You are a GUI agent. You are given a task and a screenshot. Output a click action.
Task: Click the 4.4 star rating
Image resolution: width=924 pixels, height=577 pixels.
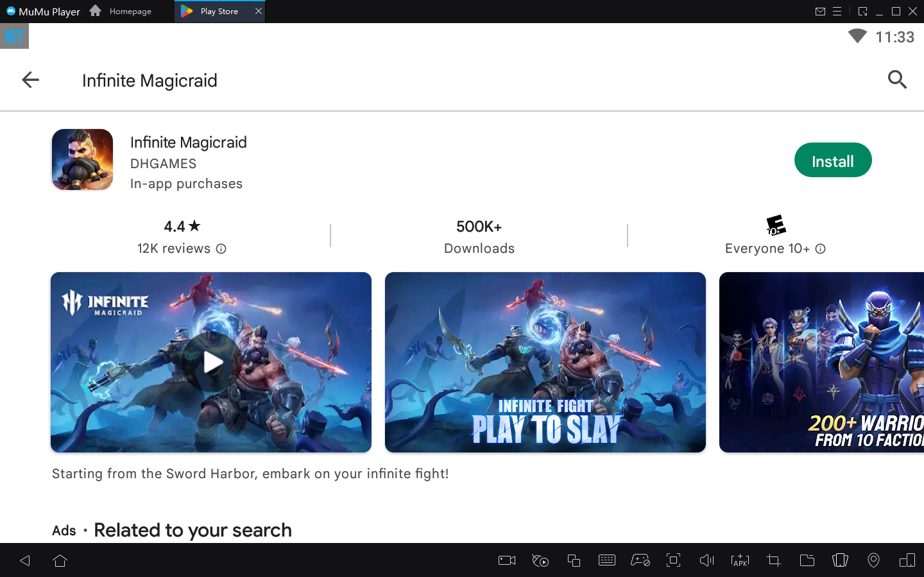pos(182,227)
